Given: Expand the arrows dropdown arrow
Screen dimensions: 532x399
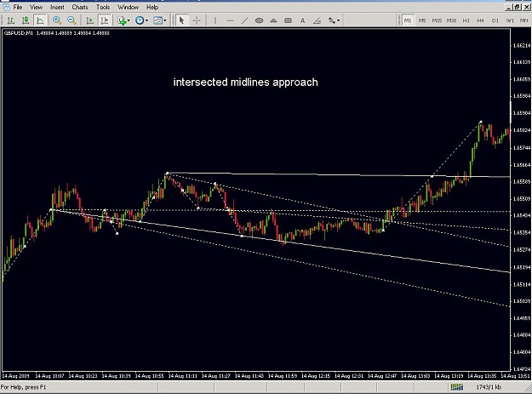Looking at the screenshot, I should (x=338, y=20).
